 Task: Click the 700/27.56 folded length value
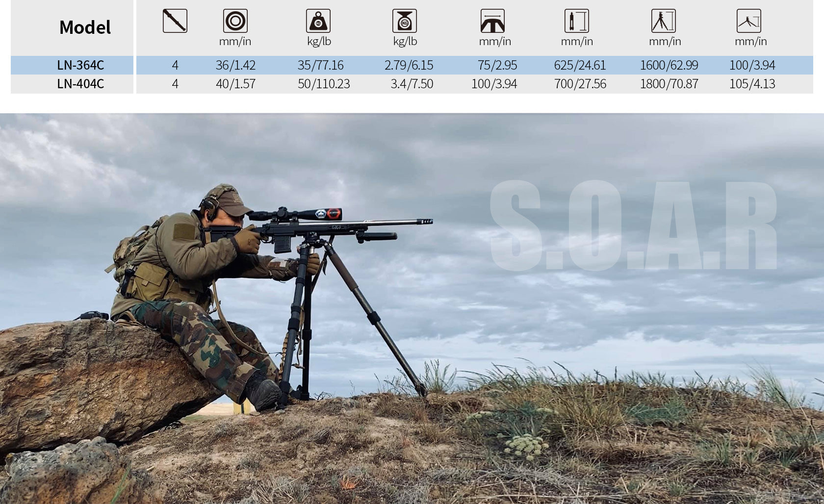pos(580,84)
